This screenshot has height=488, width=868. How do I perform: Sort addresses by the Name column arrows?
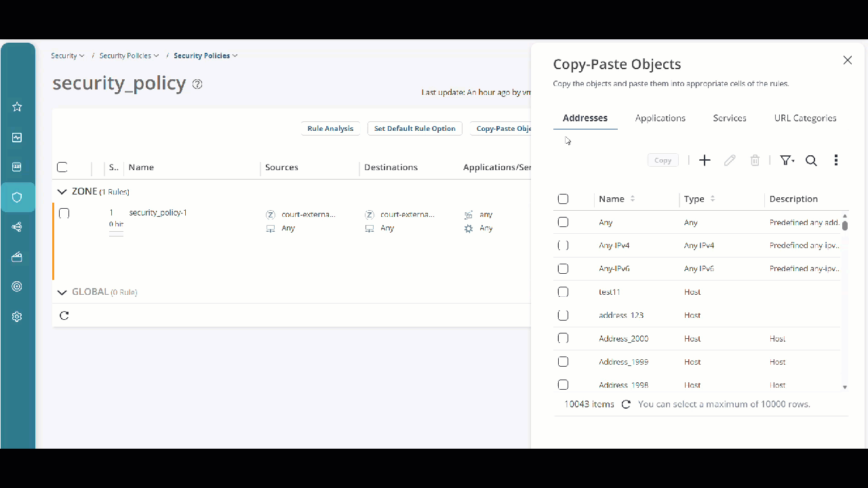point(633,199)
